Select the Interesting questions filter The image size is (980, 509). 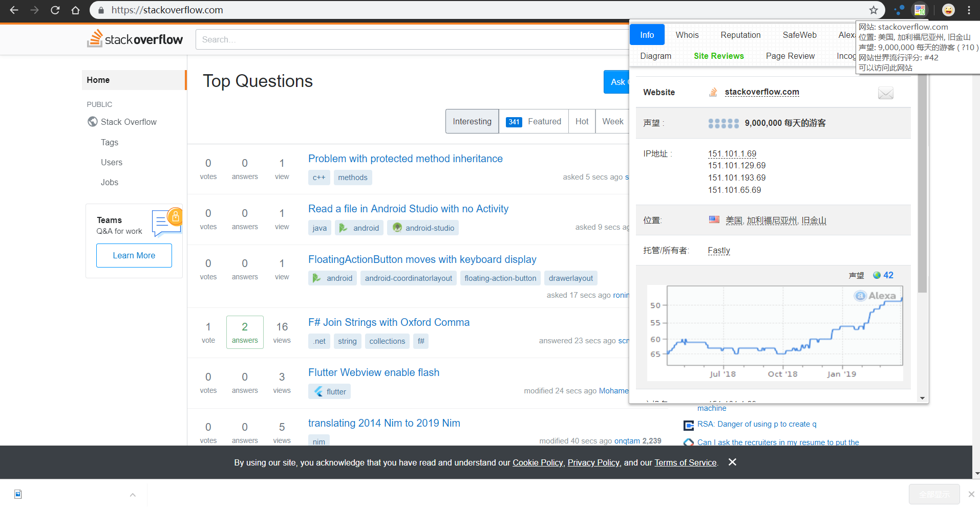tap(472, 121)
